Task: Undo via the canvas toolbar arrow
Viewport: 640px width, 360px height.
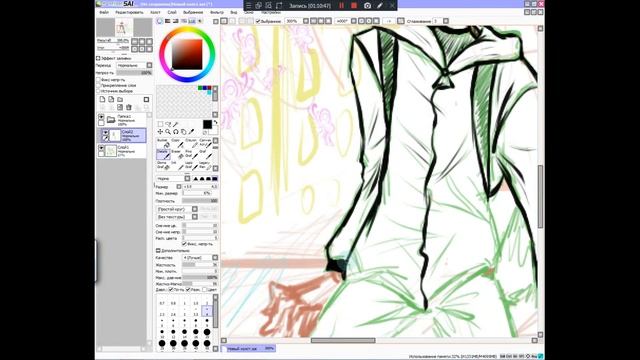Action: tap(224, 21)
